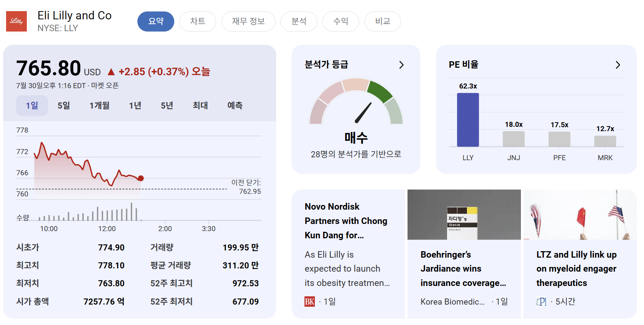644x325 pixels.
Task: Click the 최저치 value 763.80
Action: pos(111,283)
